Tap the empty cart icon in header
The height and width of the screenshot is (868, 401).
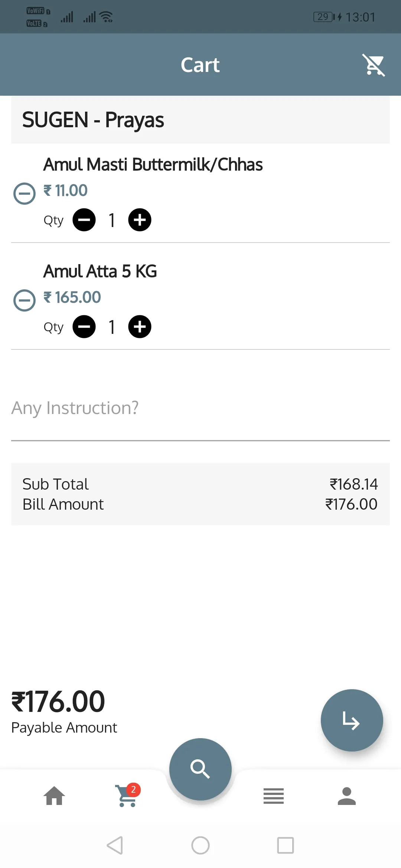click(x=374, y=65)
